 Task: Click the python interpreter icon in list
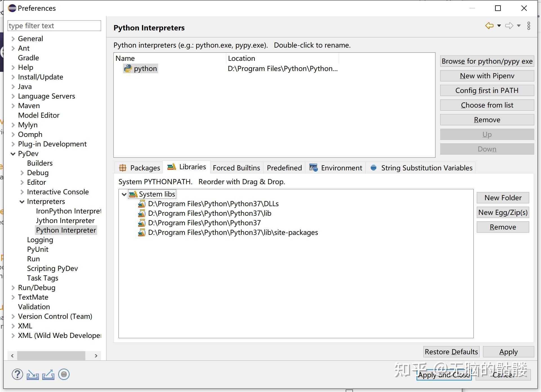tap(128, 68)
